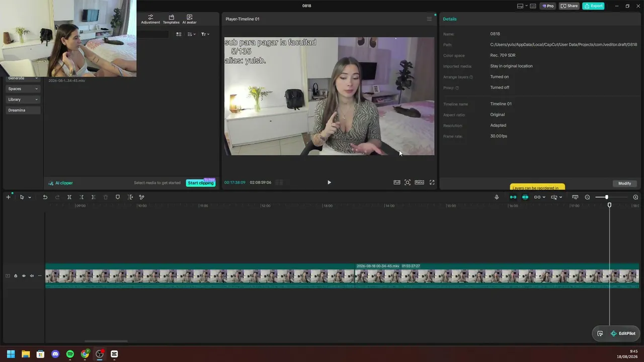
Task: Toggle timeline clip linkage
Action: pos(537,197)
